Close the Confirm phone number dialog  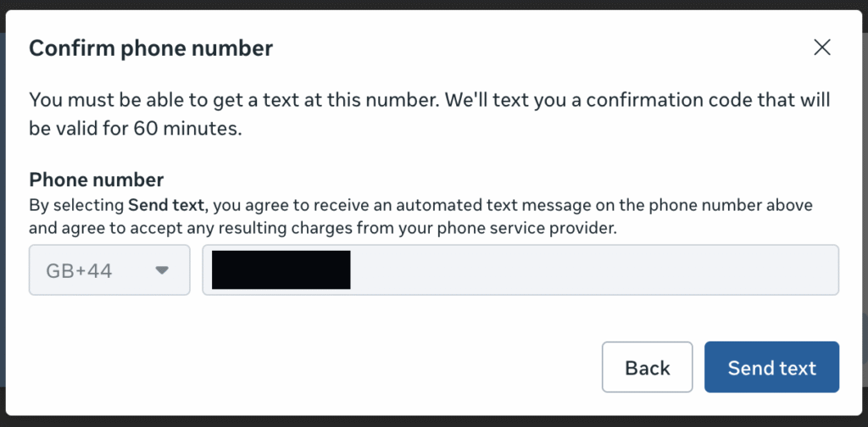pos(821,47)
